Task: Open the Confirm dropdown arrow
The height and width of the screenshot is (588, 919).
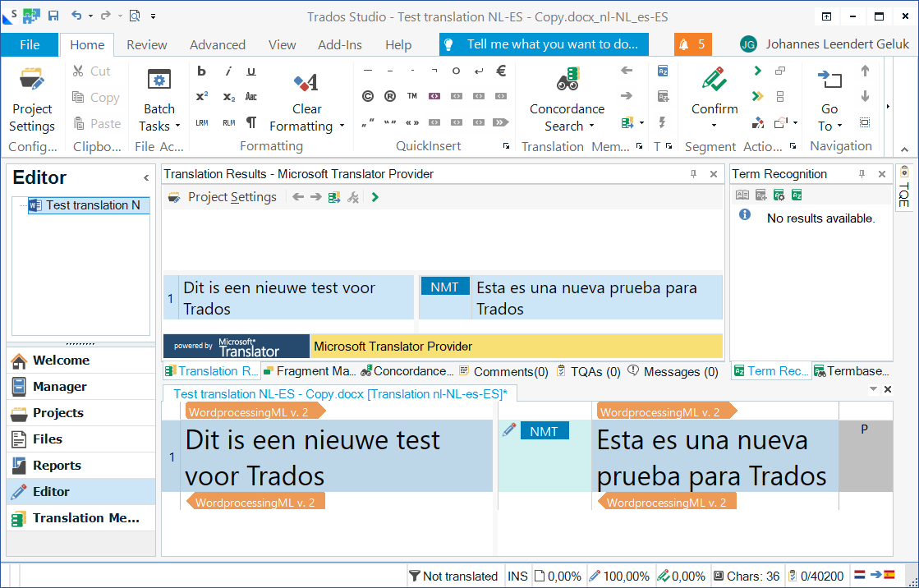Action: 714,126
